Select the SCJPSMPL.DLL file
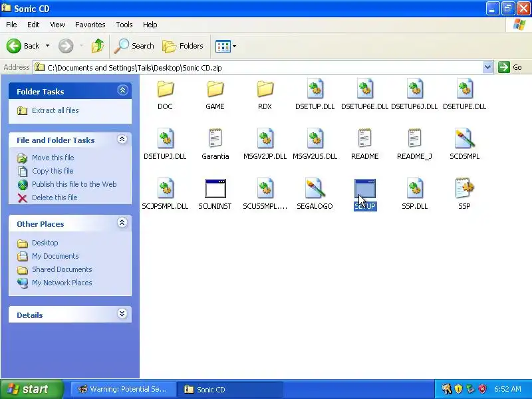Image resolution: width=532 pixels, height=399 pixels. pos(165,194)
